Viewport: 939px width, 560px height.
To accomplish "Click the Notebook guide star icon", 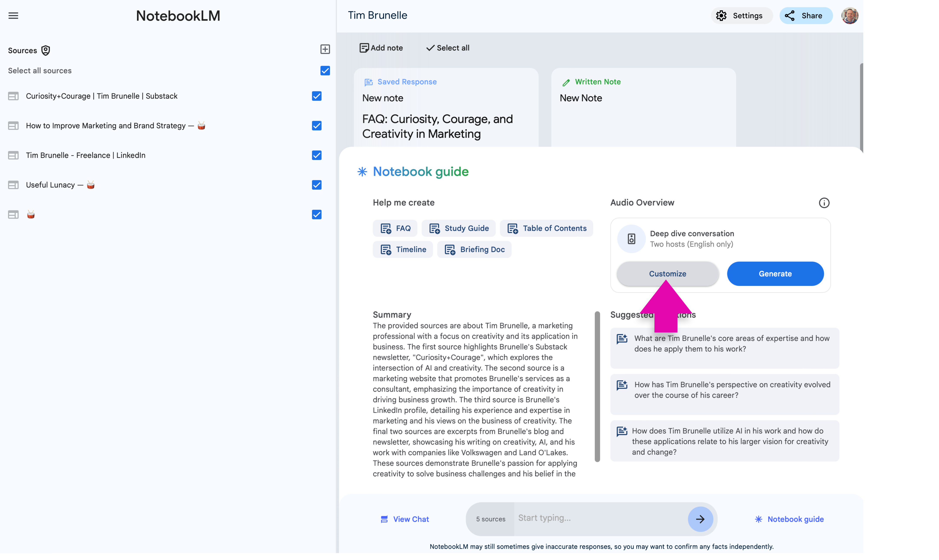I will click(x=362, y=172).
